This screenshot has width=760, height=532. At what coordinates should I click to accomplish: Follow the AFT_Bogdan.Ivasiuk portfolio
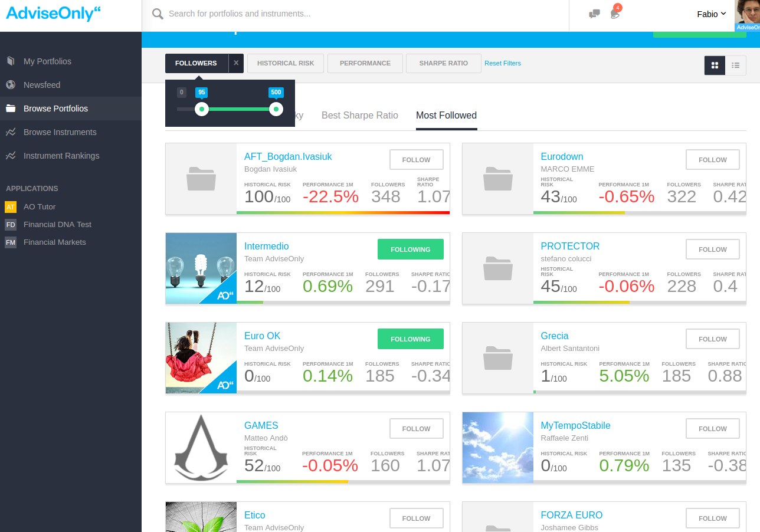(x=417, y=160)
